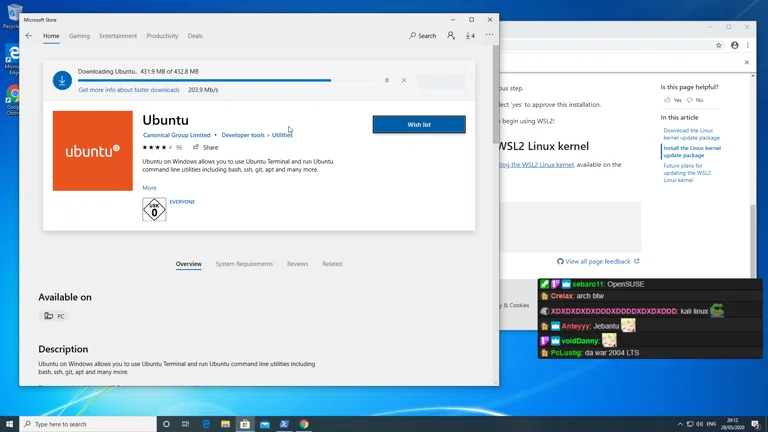Open the notification center icon

pos(756,424)
